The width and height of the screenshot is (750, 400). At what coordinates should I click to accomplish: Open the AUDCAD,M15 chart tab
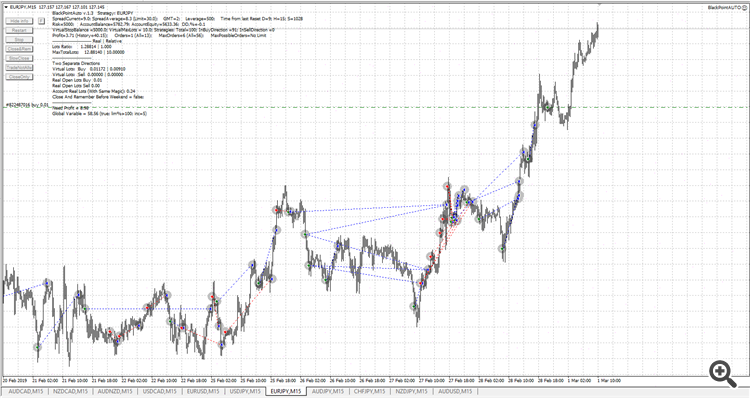pyautogui.click(x=25, y=391)
